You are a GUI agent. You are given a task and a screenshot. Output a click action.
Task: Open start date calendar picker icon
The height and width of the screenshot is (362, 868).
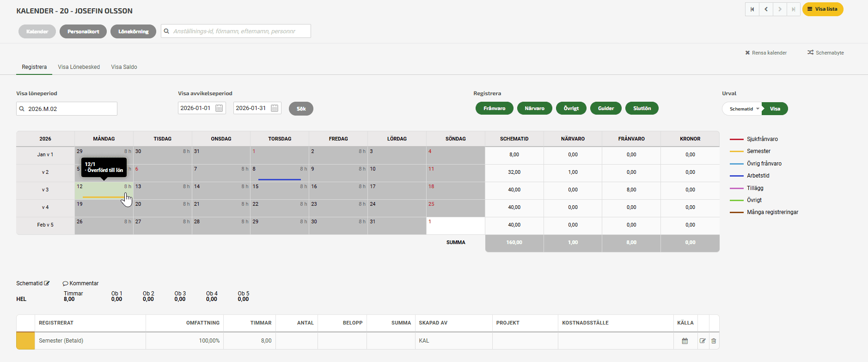click(x=219, y=108)
